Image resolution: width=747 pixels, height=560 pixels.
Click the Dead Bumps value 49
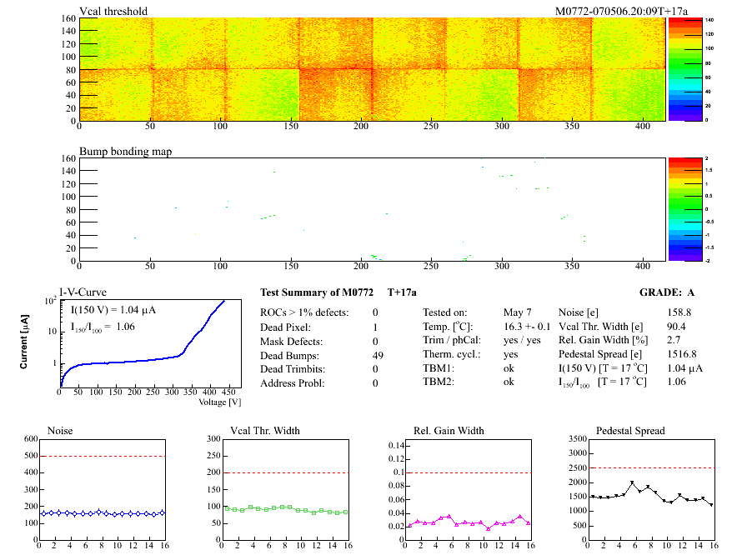pyautogui.click(x=375, y=356)
